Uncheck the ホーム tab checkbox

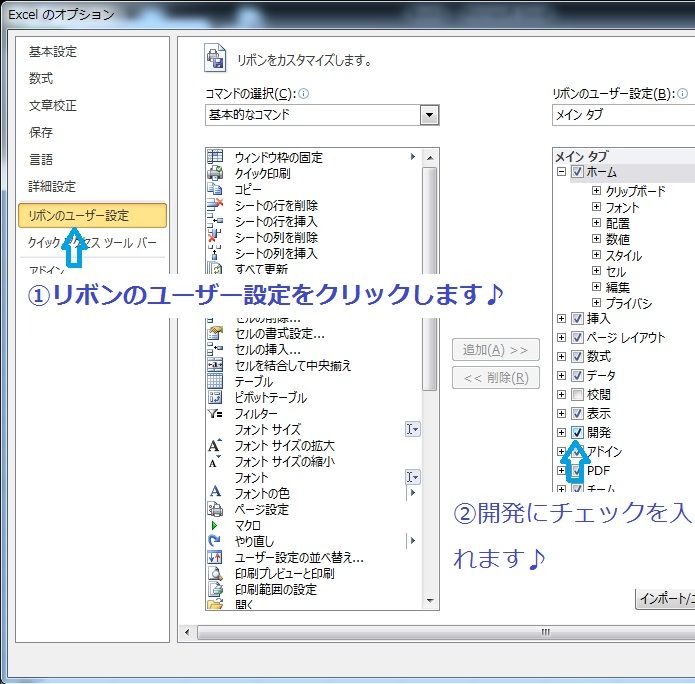pos(577,171)
